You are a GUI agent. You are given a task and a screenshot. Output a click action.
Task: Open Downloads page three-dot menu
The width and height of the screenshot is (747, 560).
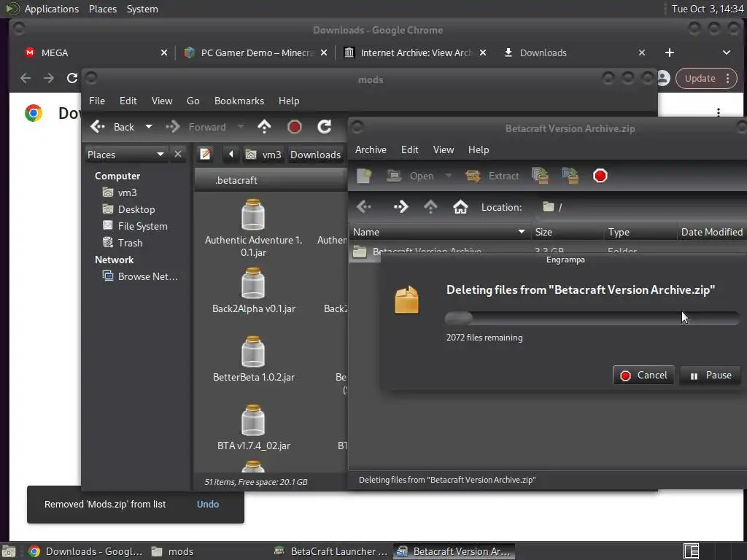click(x=719, y=113)
